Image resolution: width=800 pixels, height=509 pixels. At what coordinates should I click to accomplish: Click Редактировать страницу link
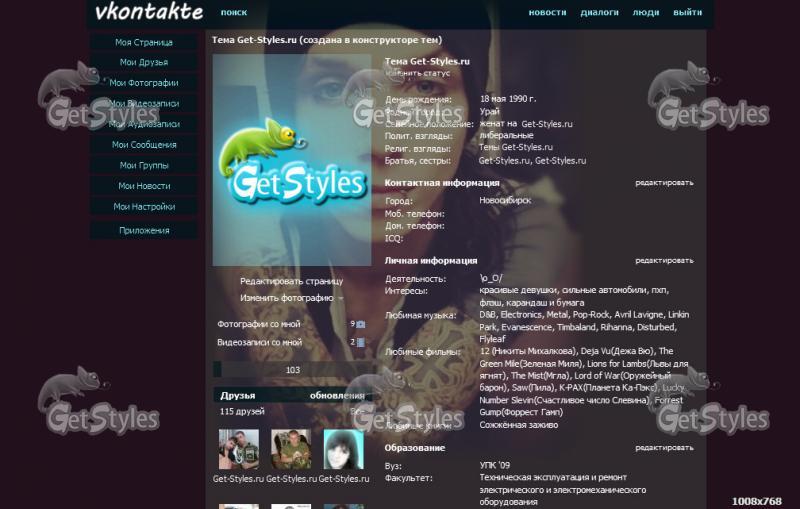291,281
